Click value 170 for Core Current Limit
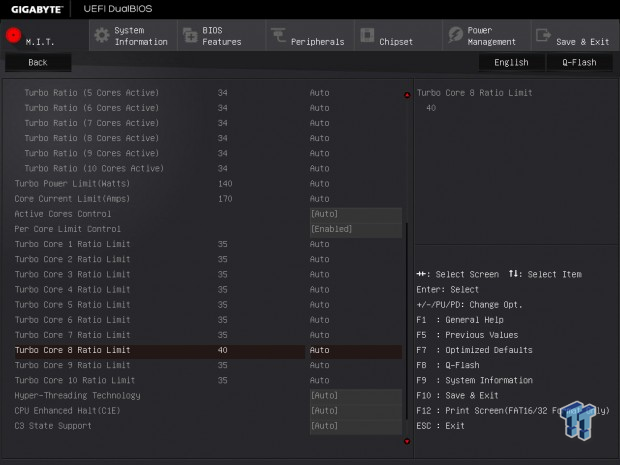Viewport: 620px width, 465px height. click(x=225, y=198)
